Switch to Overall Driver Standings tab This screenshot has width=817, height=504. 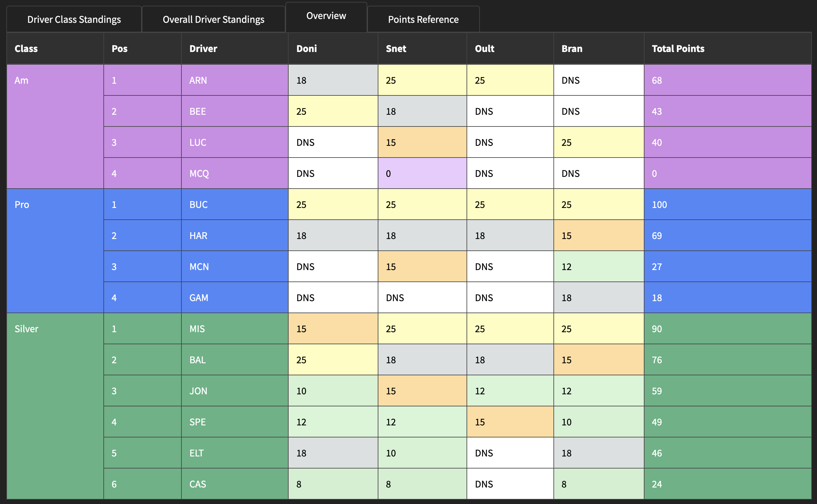coord(213,19)
